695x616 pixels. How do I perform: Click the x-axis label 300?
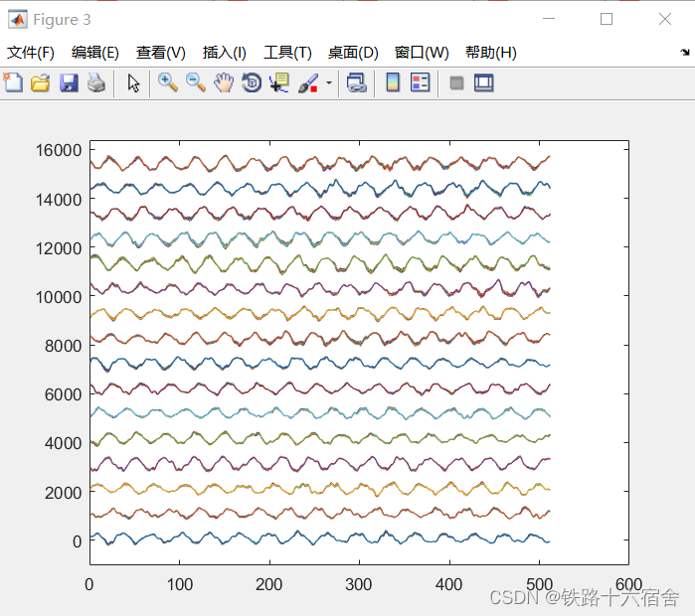click(359, 584)
